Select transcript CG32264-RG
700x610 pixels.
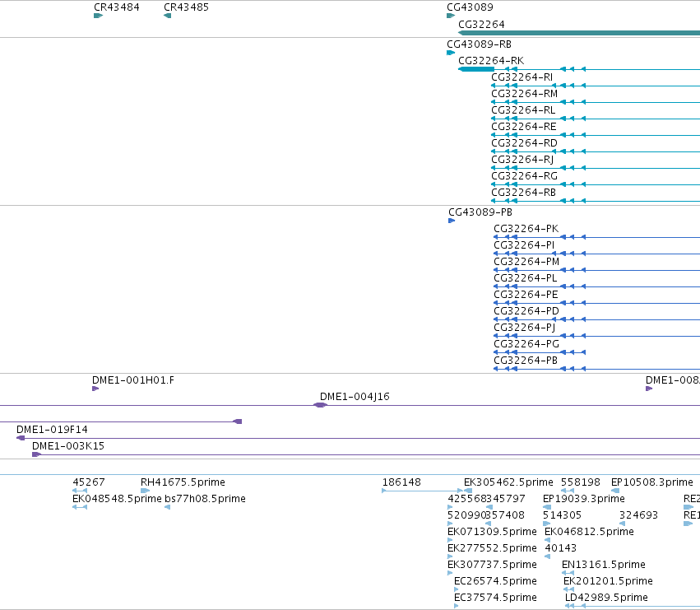(x=524, y=176)
